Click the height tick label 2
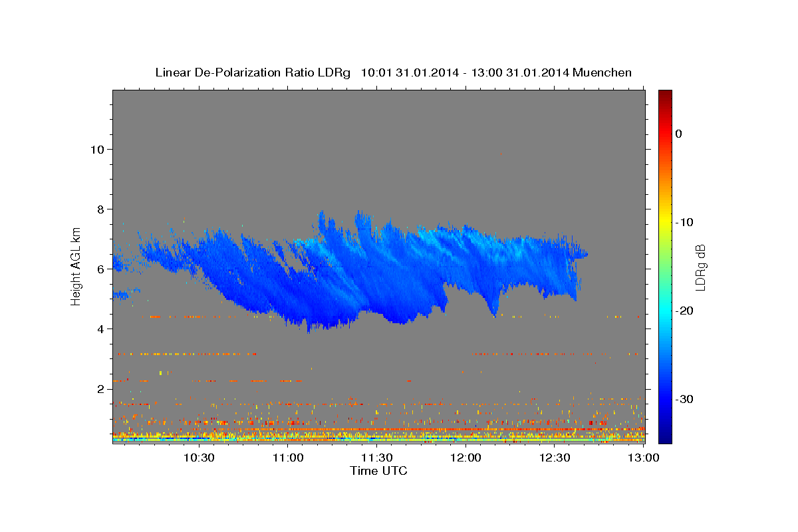The image size is (798, 532). [100, 388]
